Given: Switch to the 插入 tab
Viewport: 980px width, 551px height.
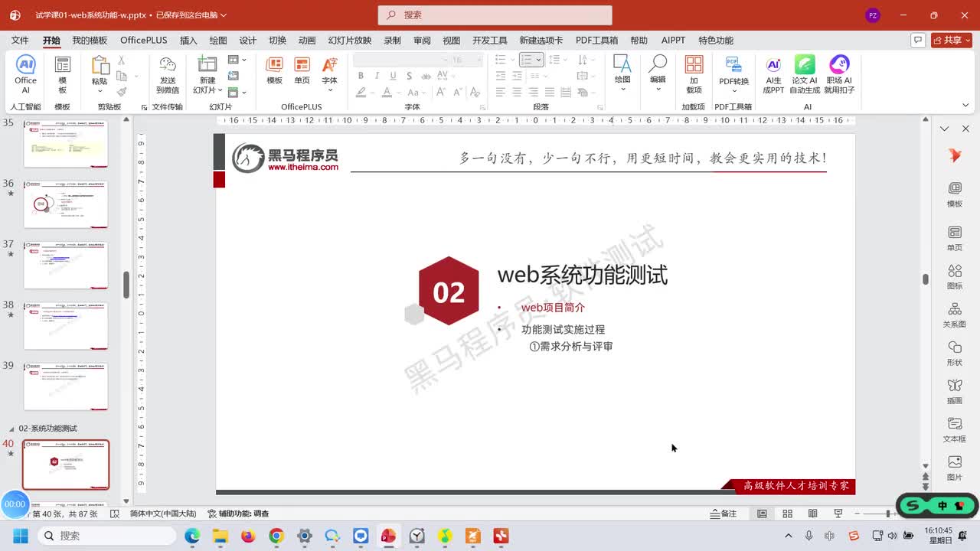Looking at the screenshot, I should pyautogui.click(x=188, y=41).
